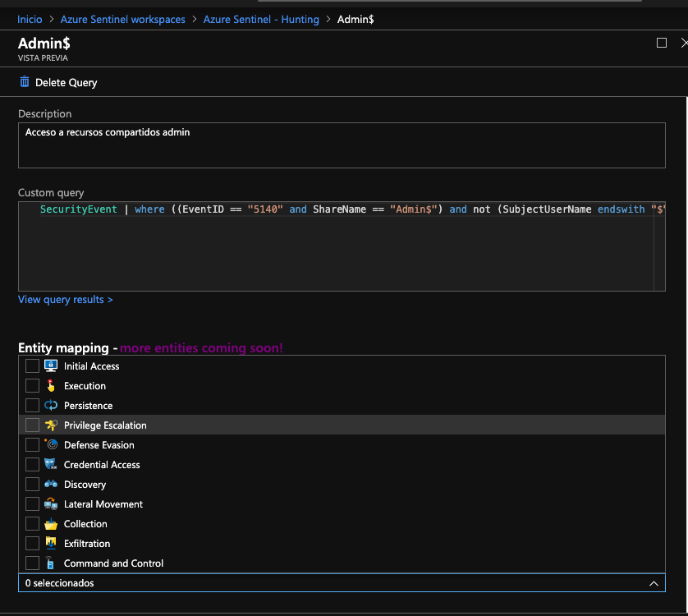The image size is (688, 616).
Task: Open the '0 seleccionados' combo box
Action: [328, 583]
